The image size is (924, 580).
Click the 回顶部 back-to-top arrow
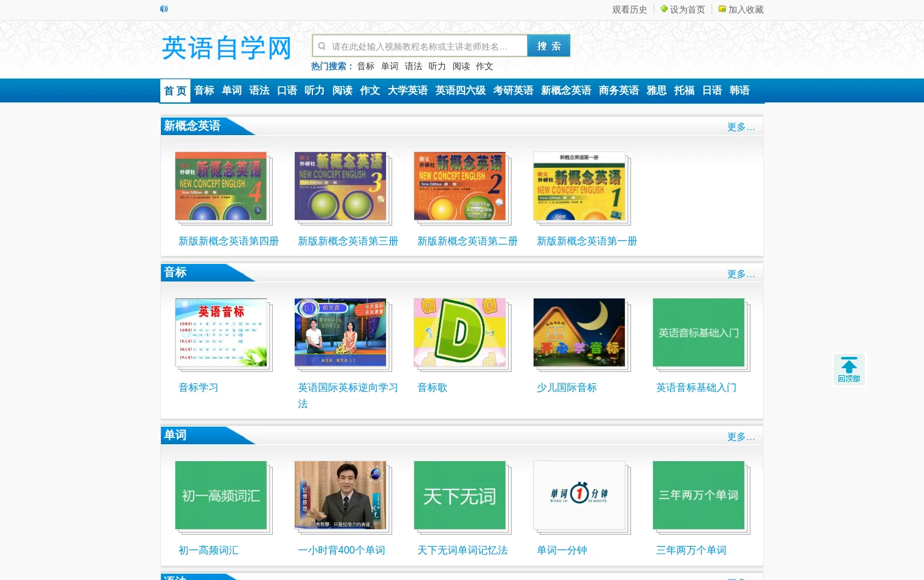point(849,369)
